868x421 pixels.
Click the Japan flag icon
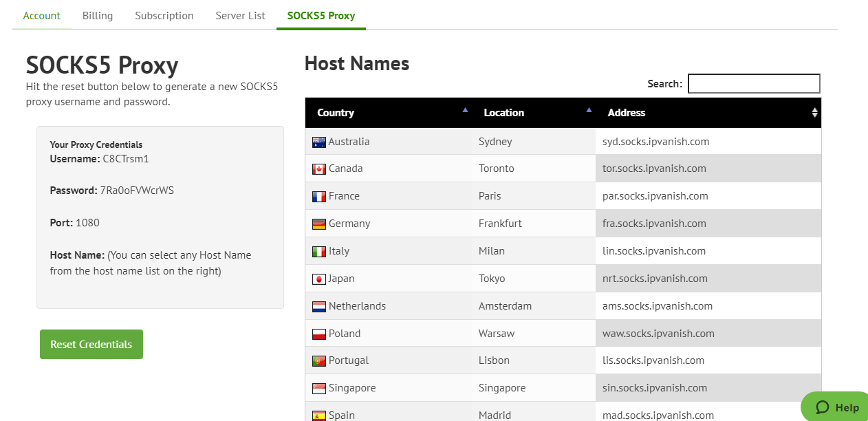(319, 279)
